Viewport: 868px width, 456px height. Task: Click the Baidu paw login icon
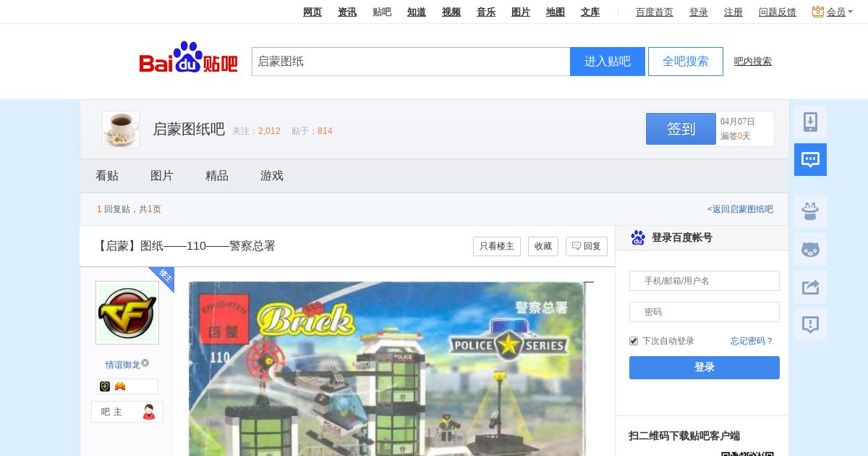click(x=637, y=237)
